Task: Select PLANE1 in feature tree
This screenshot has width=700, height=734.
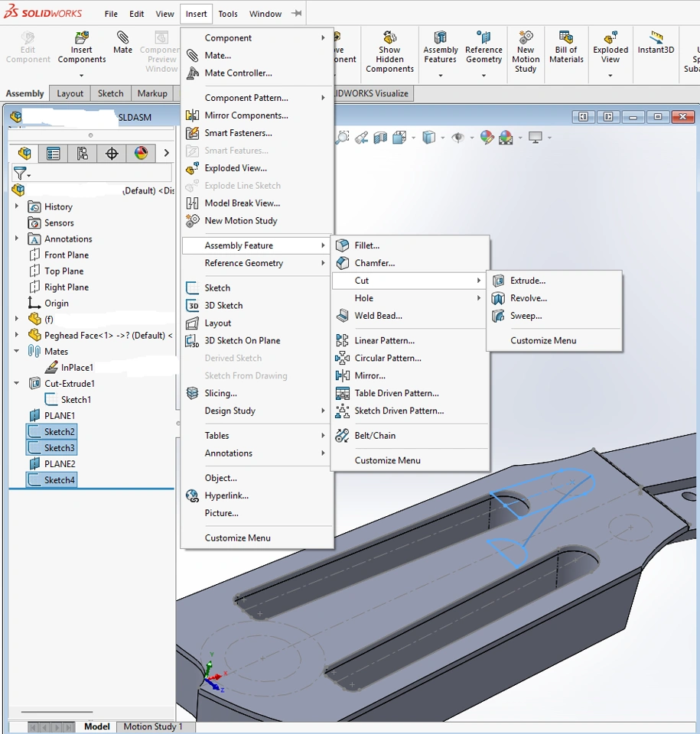Action: [51, 416]
